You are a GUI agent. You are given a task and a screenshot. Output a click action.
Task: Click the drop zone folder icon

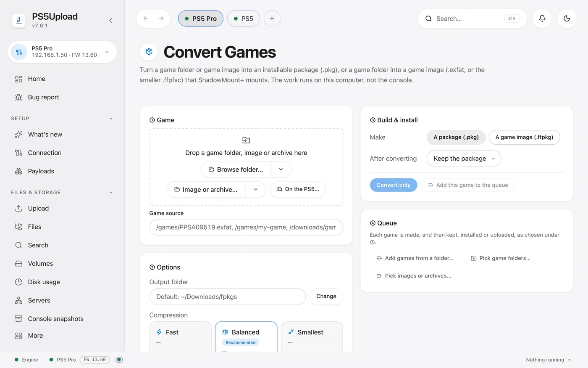tap(246, 140)
